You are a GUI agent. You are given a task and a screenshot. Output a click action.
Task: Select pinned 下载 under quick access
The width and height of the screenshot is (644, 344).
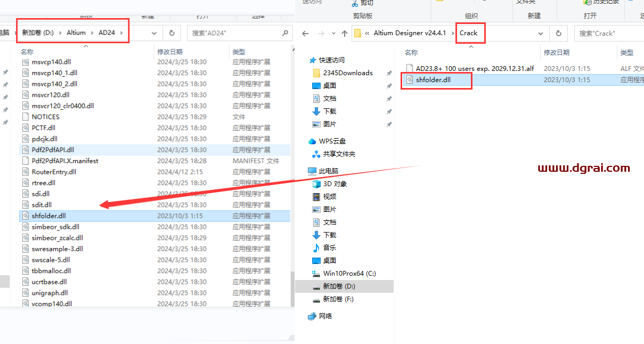point(330,111)
